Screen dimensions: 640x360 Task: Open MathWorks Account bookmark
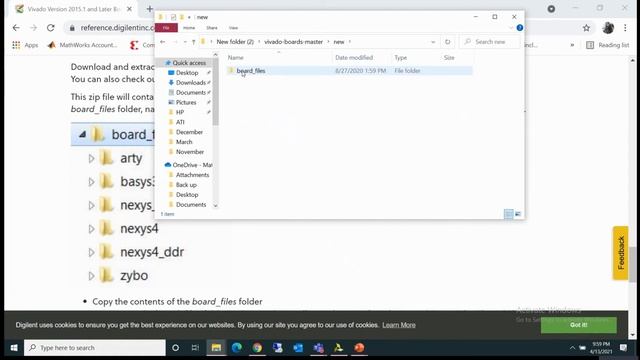82,45
